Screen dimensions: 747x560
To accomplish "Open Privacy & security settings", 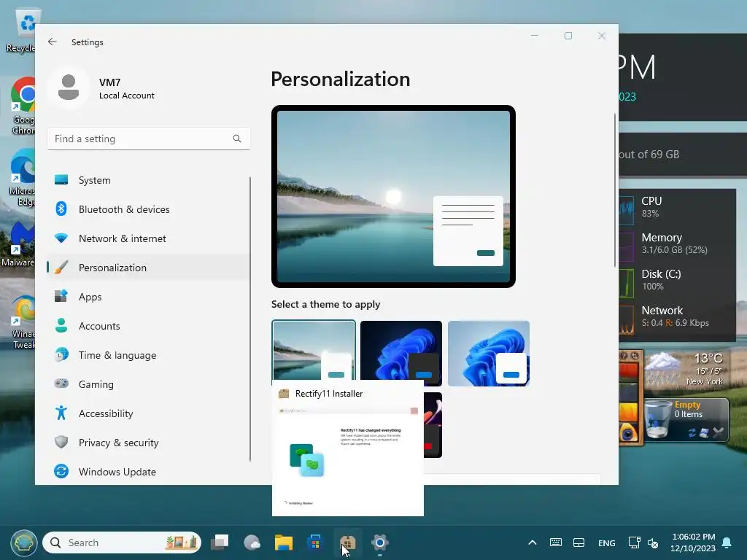I will (x=148, y=443).
